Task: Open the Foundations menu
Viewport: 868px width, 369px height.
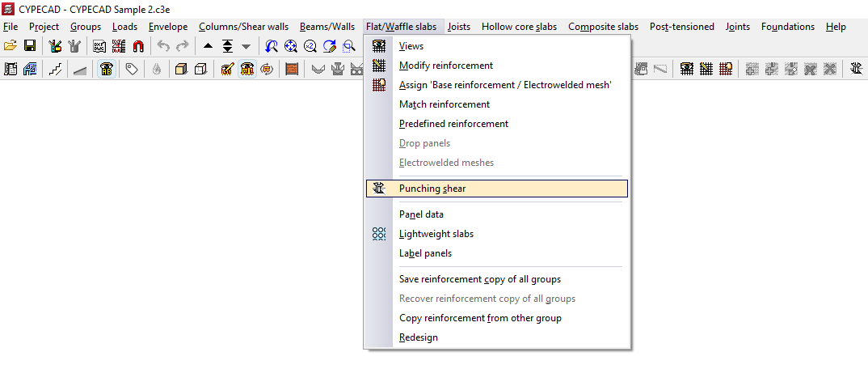Action: click(788, 27)
